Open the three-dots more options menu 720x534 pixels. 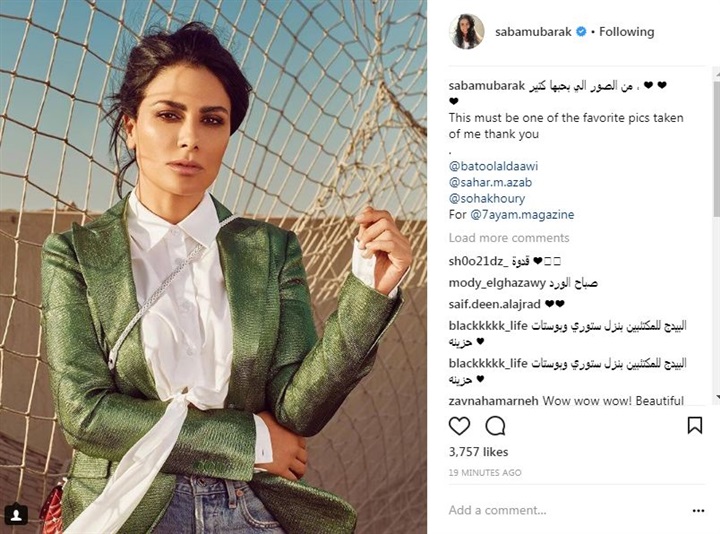coord(698,511)
